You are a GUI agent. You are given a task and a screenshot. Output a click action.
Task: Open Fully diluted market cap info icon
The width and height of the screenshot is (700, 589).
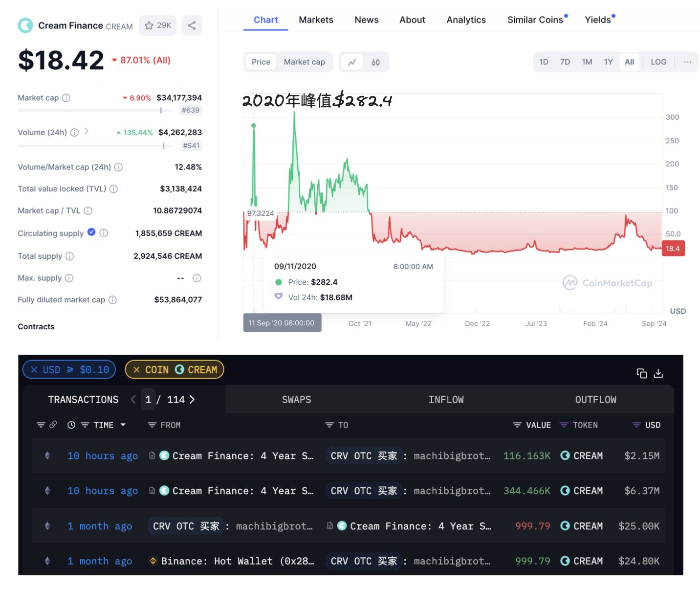tap(112, 300)
